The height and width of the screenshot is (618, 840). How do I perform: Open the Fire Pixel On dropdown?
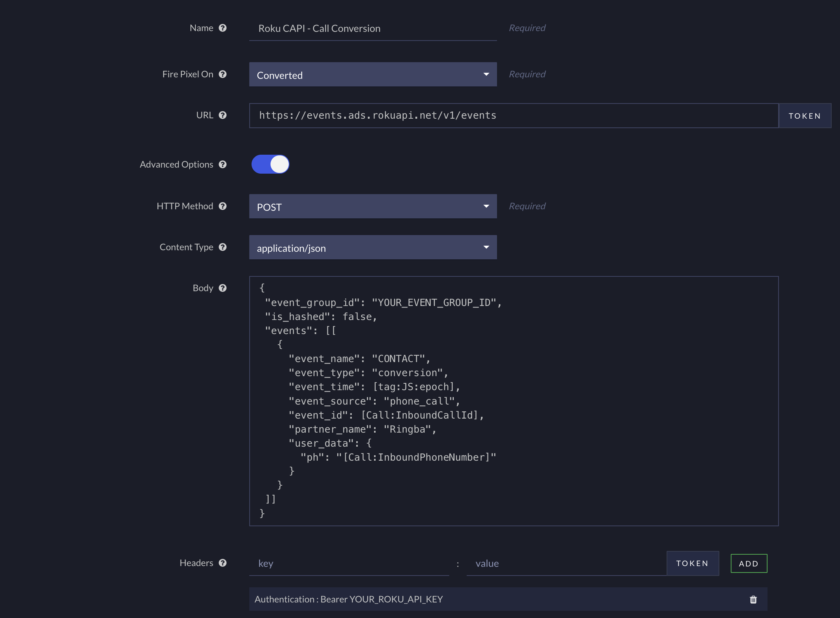373,74
